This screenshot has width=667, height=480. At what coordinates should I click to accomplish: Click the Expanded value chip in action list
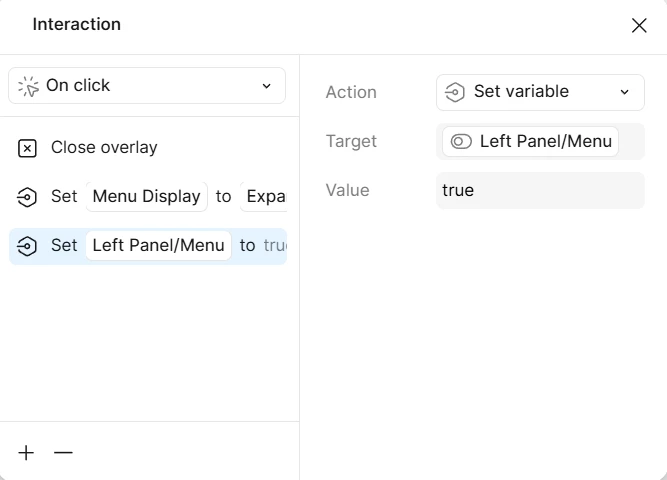coord(265,197)
